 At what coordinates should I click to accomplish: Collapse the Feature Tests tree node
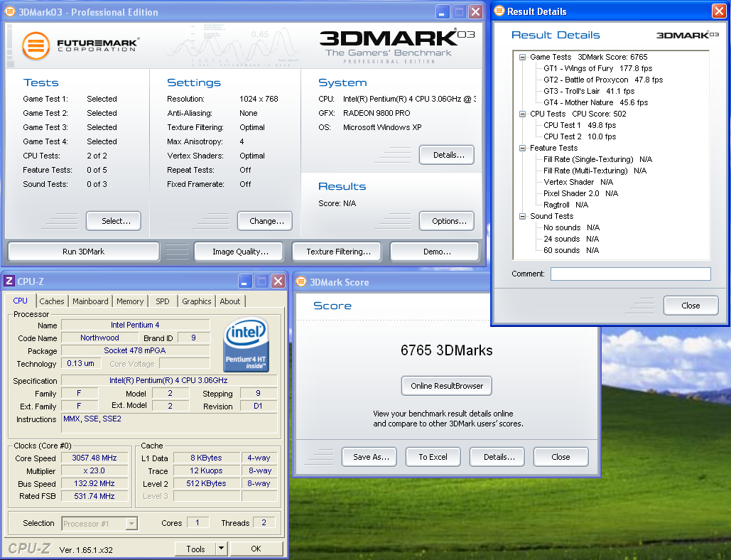[522, 148]
